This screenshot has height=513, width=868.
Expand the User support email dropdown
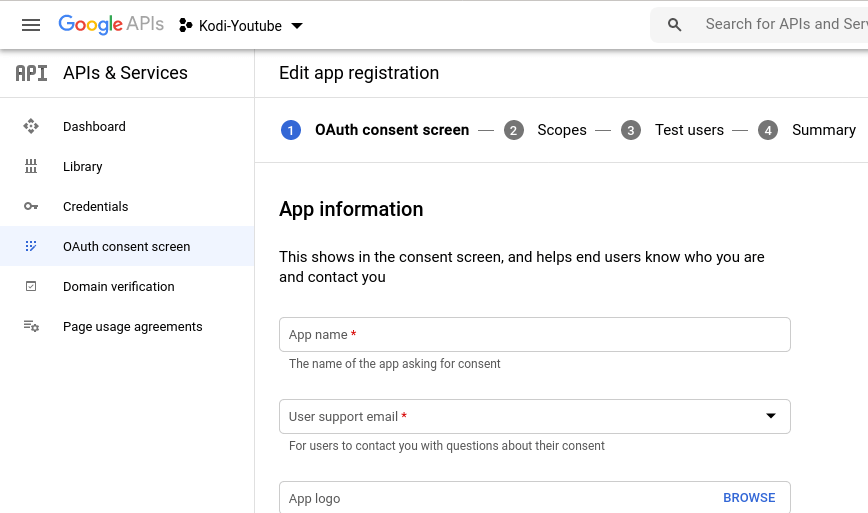click(x=770, y=416)
